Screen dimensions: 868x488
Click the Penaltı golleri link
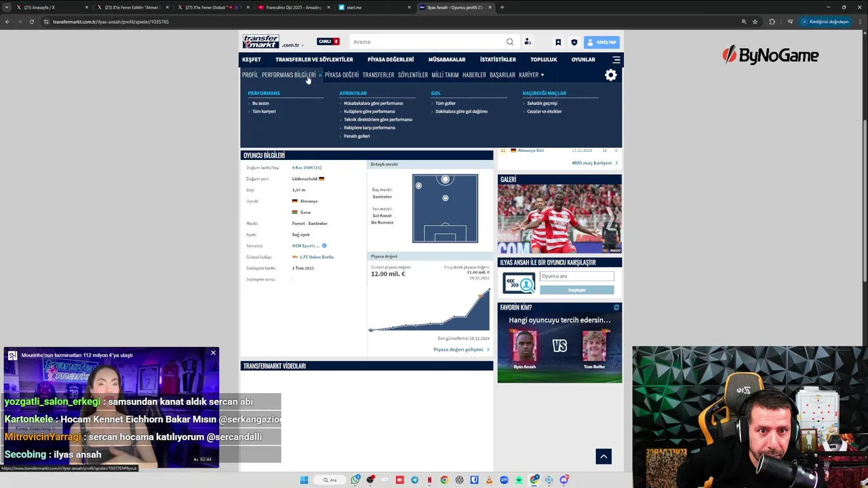point(357,136)
